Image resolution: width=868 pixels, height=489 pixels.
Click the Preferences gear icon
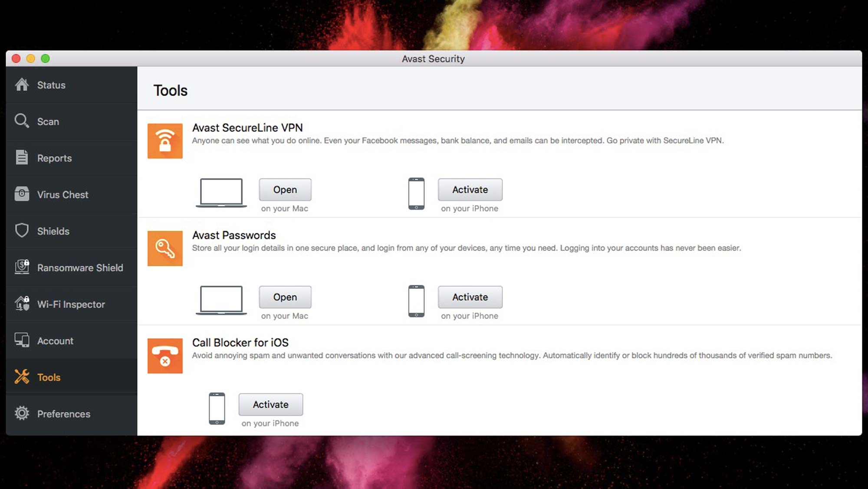coord(22,413)
